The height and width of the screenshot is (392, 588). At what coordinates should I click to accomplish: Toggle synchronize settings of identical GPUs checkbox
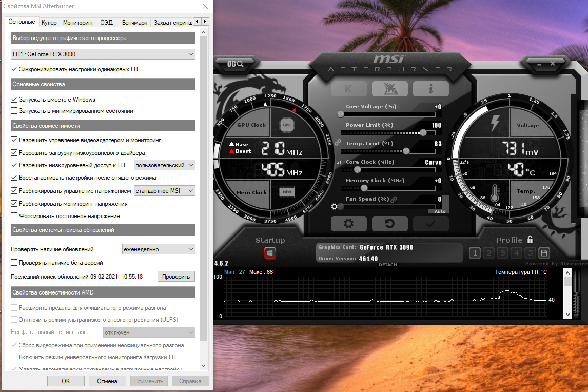pyautogui.click(x=14, y=69)
